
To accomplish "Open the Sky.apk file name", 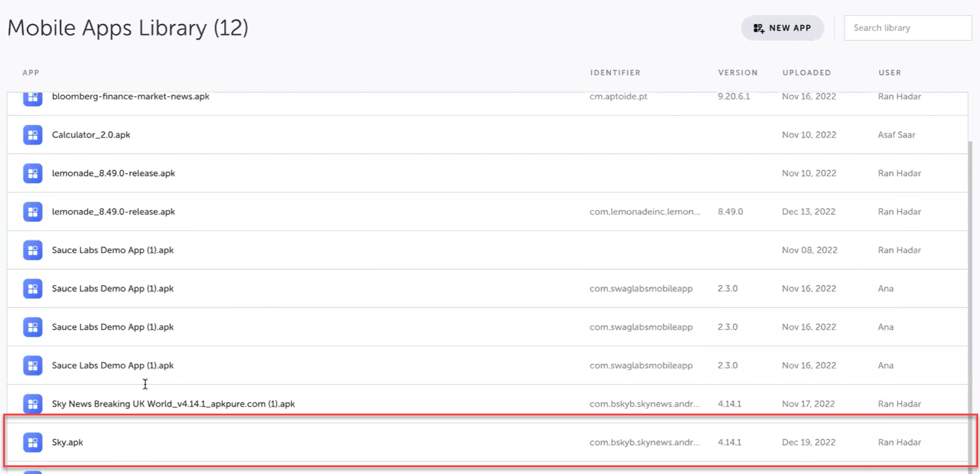I will (67, 442).
